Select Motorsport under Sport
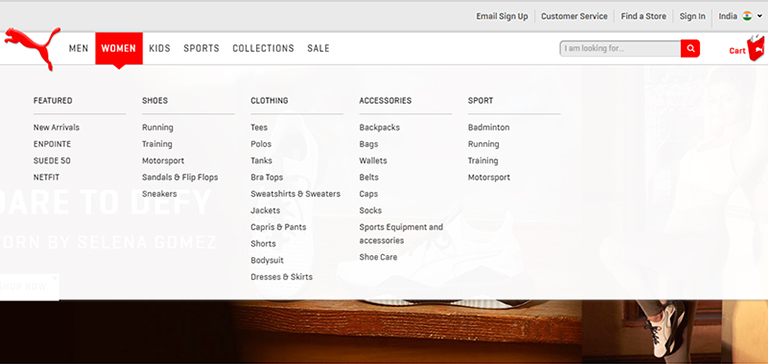The height and width of the screenshot is (364, 768). point(489,177)
